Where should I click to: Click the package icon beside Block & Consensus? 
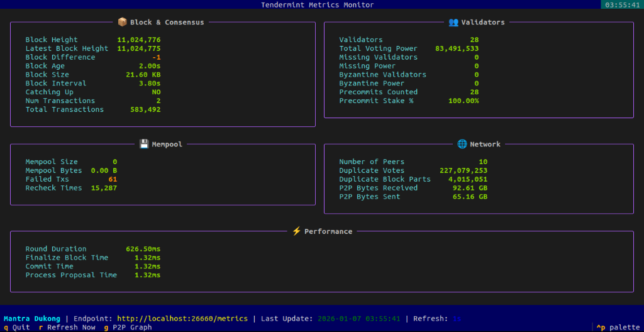click(x=122, y=22)
